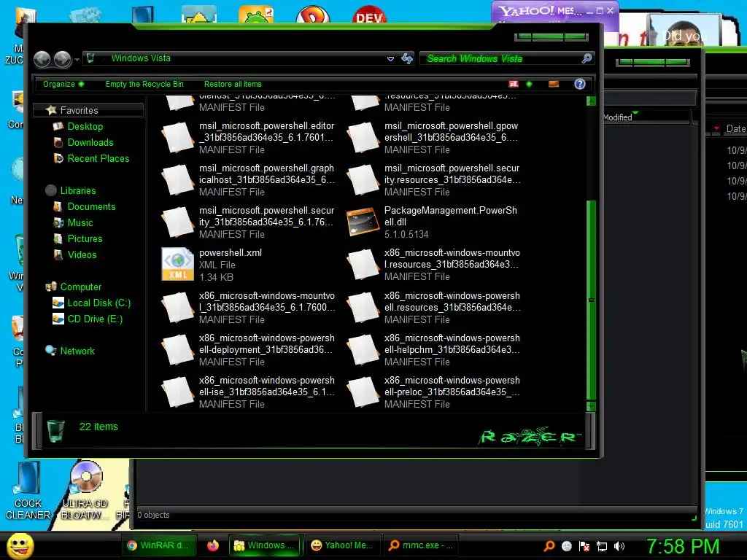Image resolution: width=747 pixels, height=560 pixels.
Task: Switch to mmc.exe taskbar button
Action: point(420,545)
